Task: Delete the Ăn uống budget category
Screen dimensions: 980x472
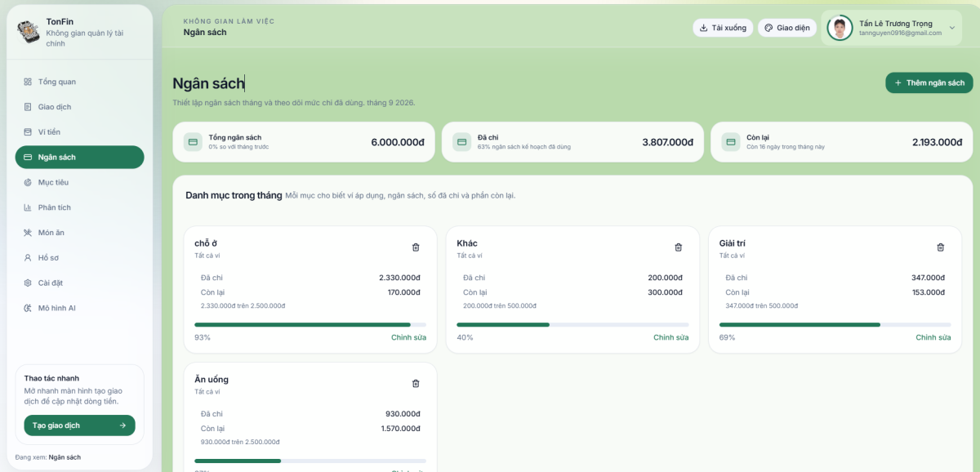Action: (x=416, y=384)
